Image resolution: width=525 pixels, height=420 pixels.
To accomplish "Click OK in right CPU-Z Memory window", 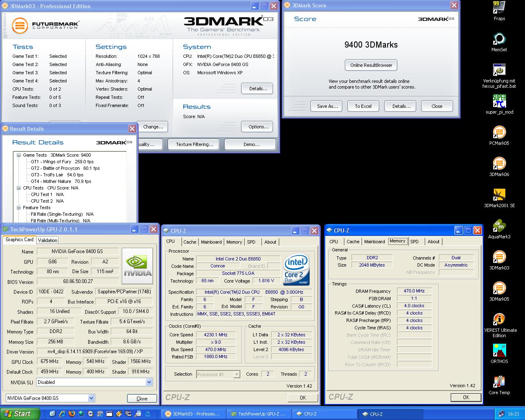I will point(466,397).
